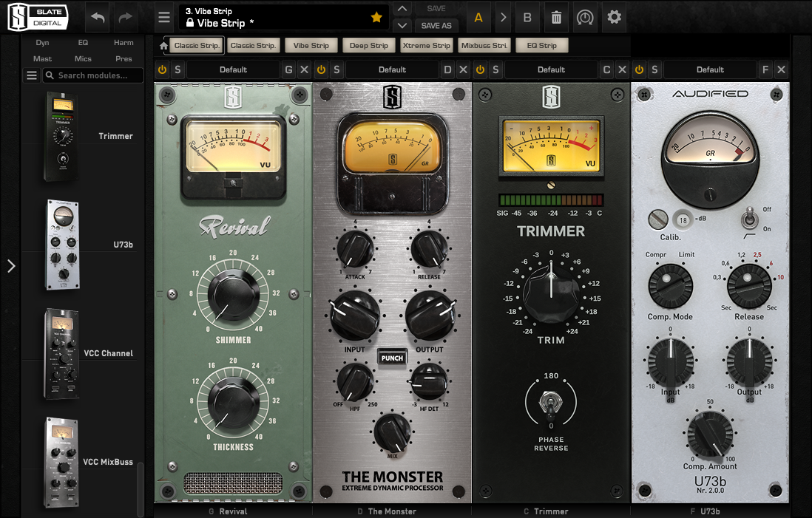
Task: Solo the U73b module
Action: pyautogui.click(x=654, y=69)
